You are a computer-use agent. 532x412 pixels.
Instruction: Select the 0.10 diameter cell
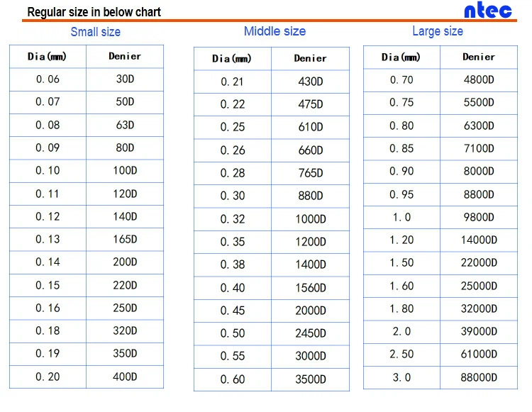click(x=48, y=171)
